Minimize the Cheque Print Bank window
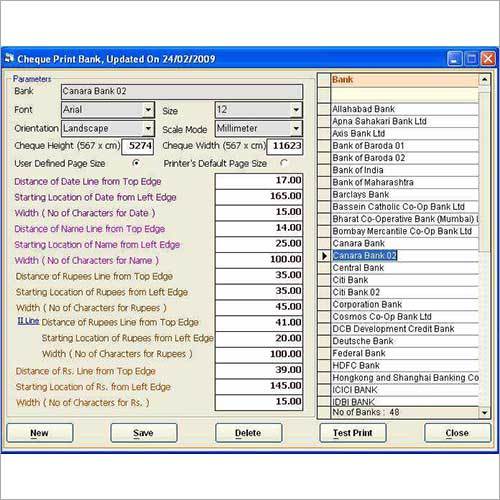Screen dimensions: 500x500 [x=454, y=59]
